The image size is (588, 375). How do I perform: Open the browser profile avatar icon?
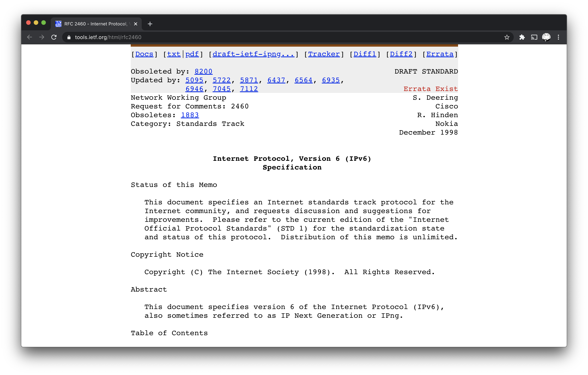547,37
